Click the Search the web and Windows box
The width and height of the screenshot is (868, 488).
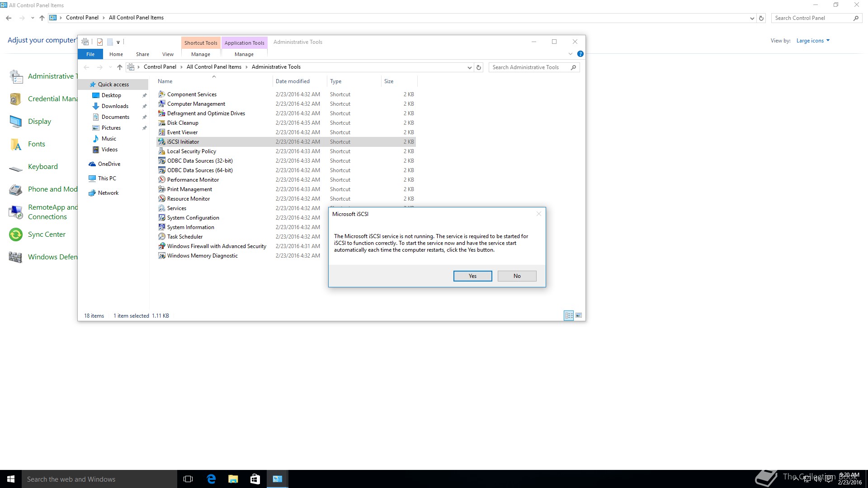[x=99, y=479]
